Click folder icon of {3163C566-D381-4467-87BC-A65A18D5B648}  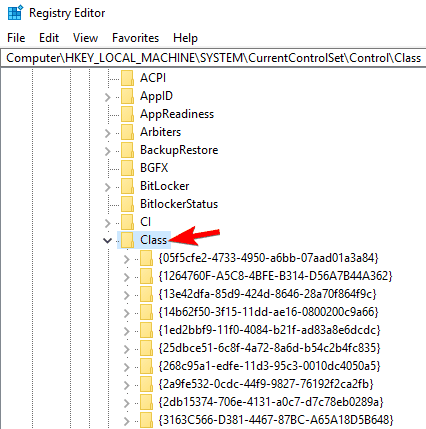[x=147, y=420]
